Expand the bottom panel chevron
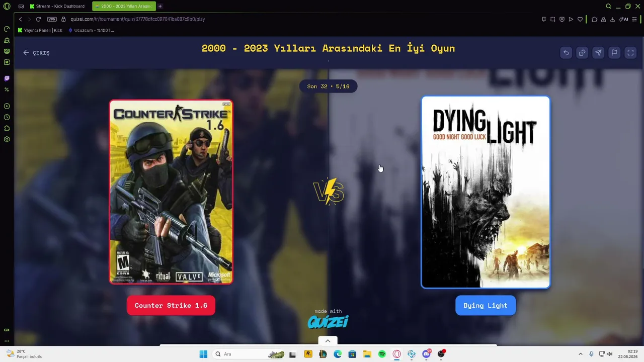The image size is (644, 362). (328, 341)
